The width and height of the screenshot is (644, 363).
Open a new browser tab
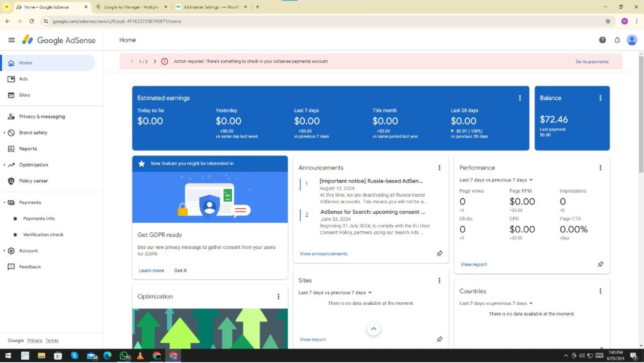(x=257, y=7)
